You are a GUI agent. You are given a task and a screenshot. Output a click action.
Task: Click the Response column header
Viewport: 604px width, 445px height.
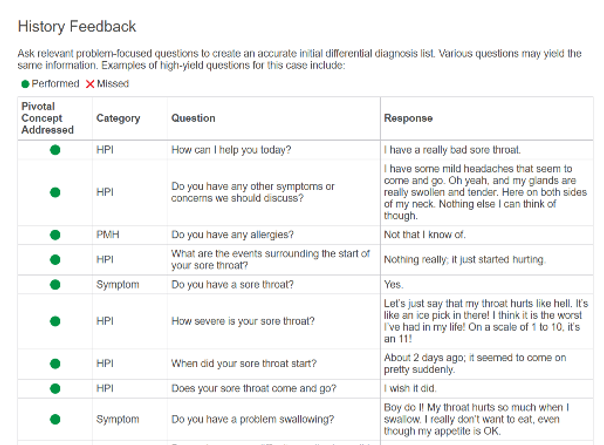pos(408,118)
